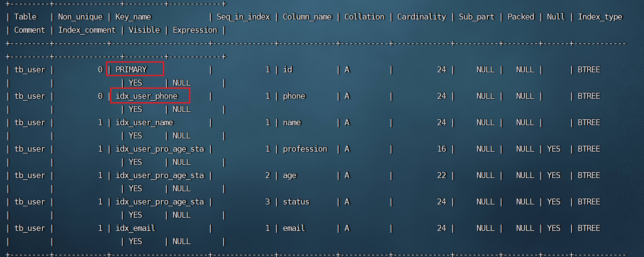644x257 pixels.
Task: Click the Key_name column header
Action: tap(133, 17)
